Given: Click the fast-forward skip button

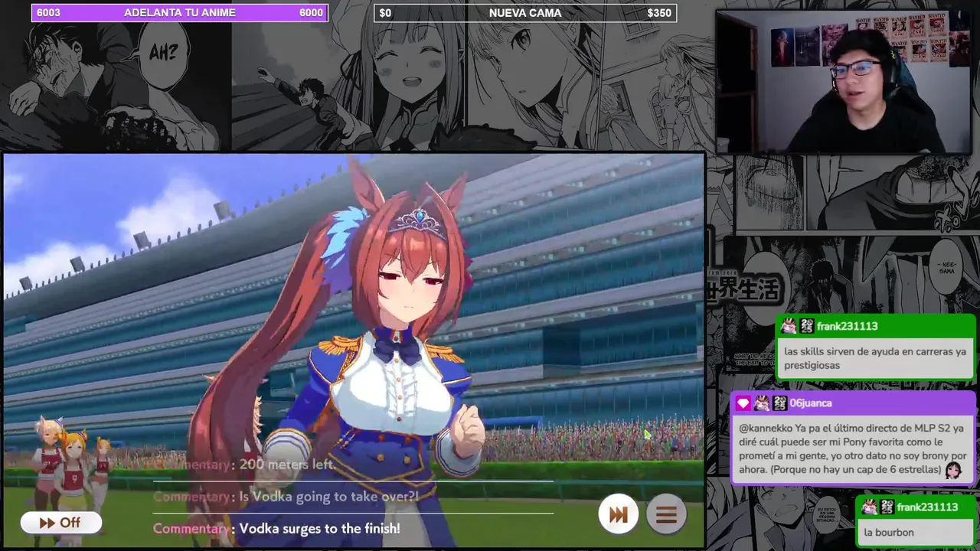Looking at the screenshot, I should [x=619, y=516].
